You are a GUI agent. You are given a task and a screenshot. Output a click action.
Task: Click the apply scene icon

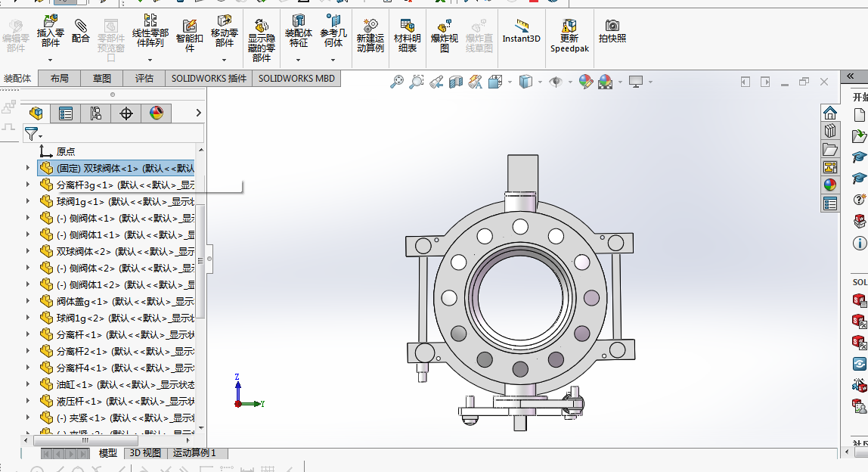pyautogui.click(x=605, y=82)
